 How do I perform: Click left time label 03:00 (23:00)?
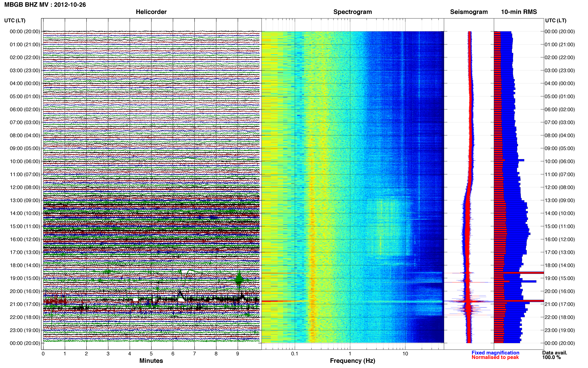point(25,71)
